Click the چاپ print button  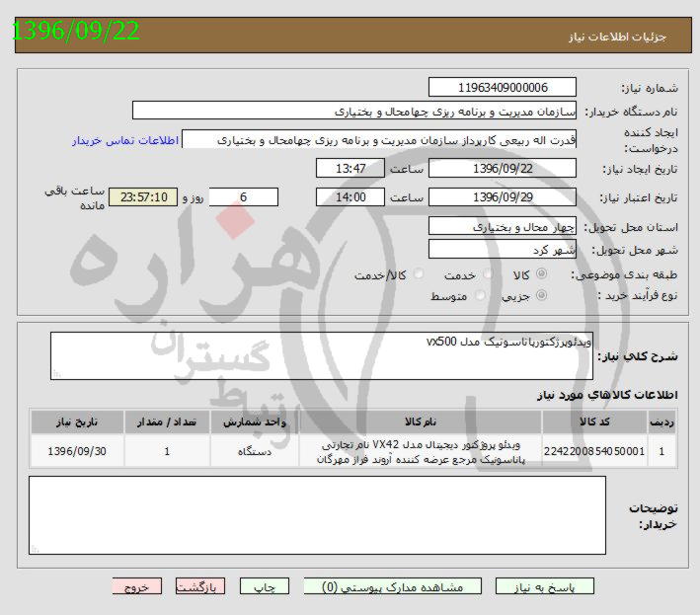[265, 586]
